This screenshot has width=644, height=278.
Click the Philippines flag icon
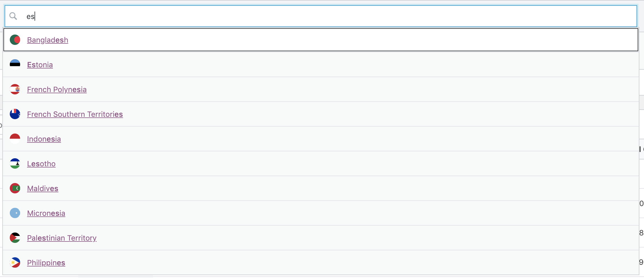(x=15, y=262)
